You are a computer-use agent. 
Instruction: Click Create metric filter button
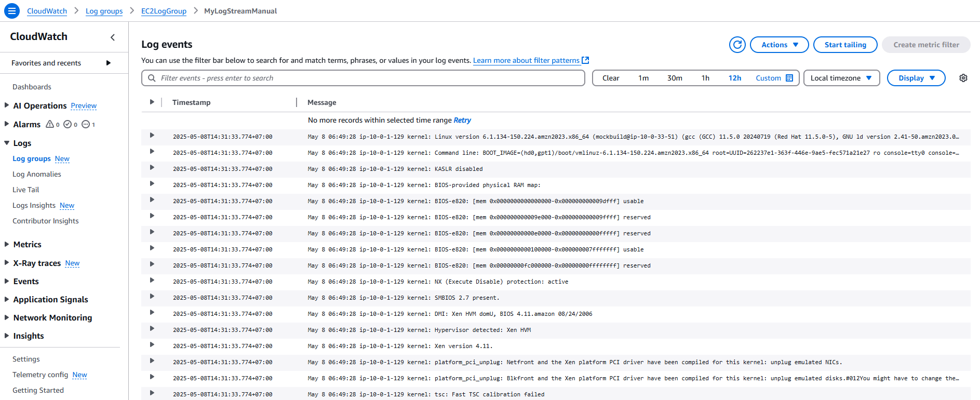click(926, 45)
